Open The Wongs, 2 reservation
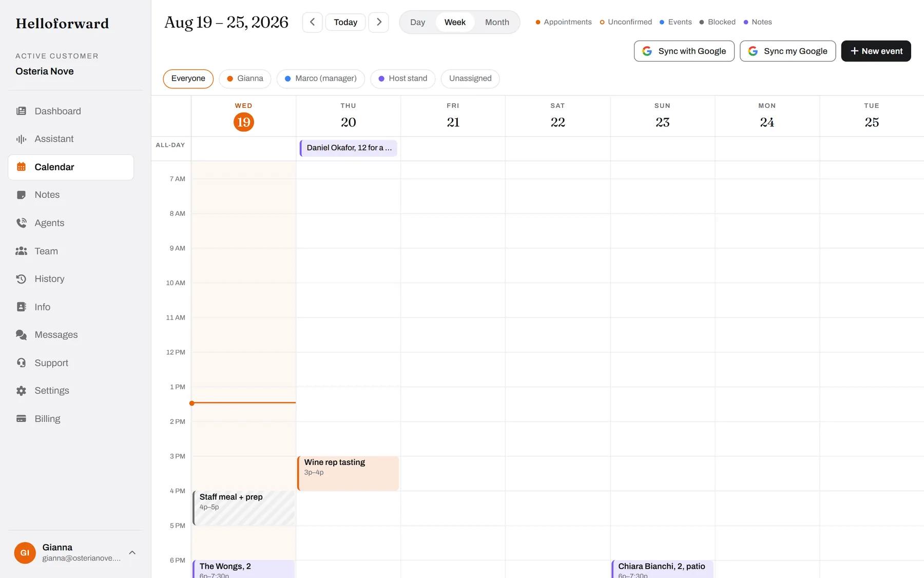The height and width of the screenshot is (578, 924). tap(243, 569)
